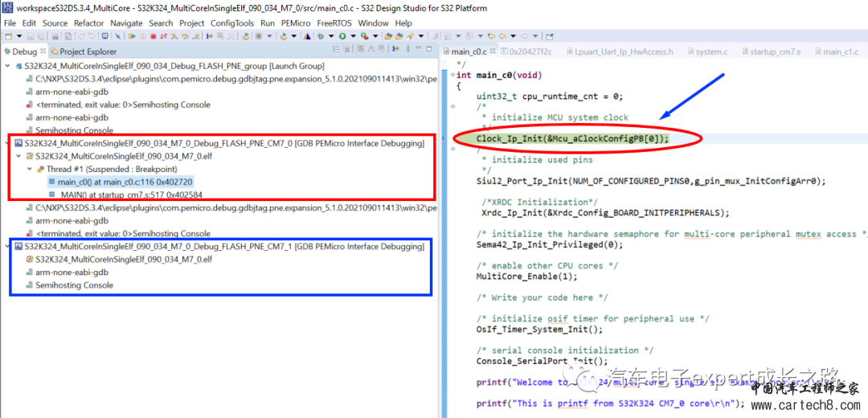868x418 pixels.
Task: Click the green bug Debug launch icon
Action: [321, 36]
